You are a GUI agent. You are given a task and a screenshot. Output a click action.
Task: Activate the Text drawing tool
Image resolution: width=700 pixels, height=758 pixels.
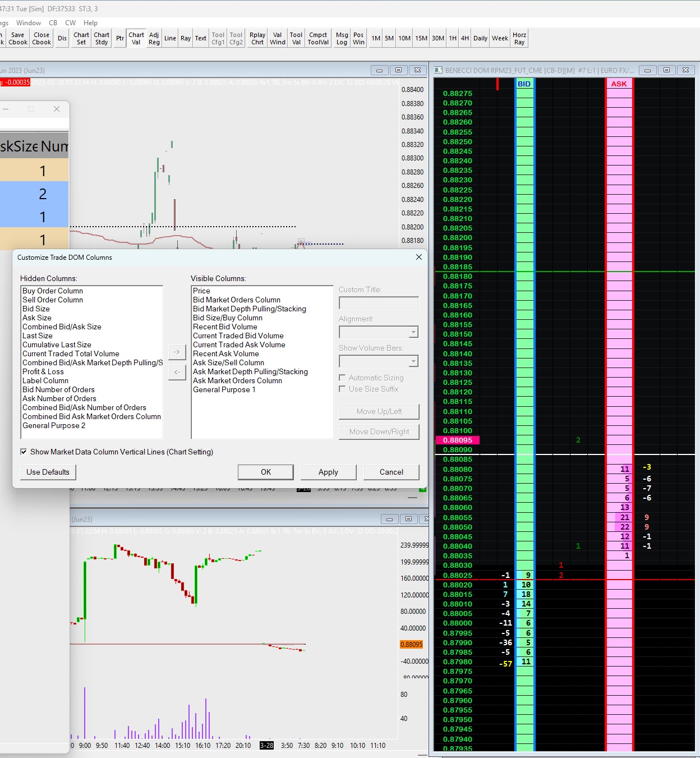[201, 38]
